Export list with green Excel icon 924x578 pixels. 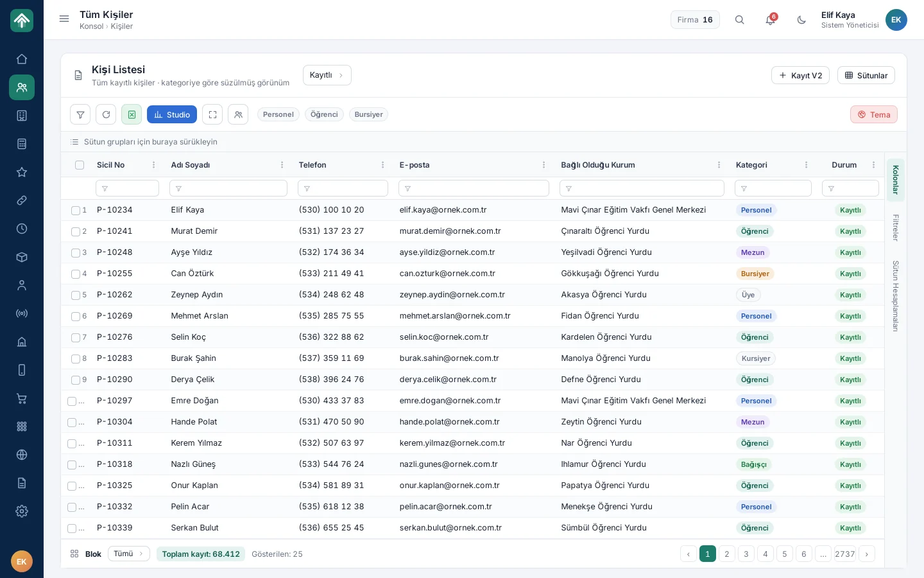click(132, 114)
